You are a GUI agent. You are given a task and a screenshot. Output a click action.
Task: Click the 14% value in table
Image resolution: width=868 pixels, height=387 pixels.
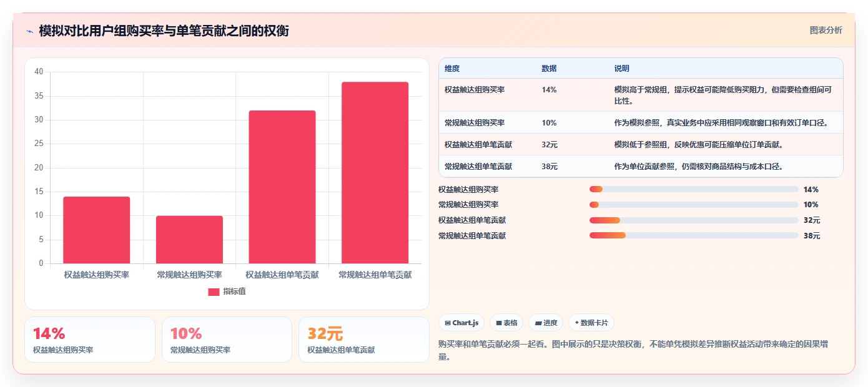(x=549, y=90)
